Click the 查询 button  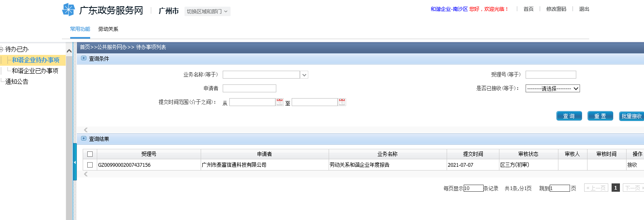coord(569,116)
